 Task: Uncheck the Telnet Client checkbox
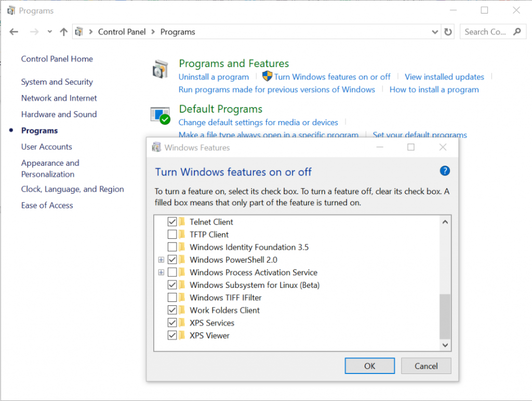tap(172, 222)
